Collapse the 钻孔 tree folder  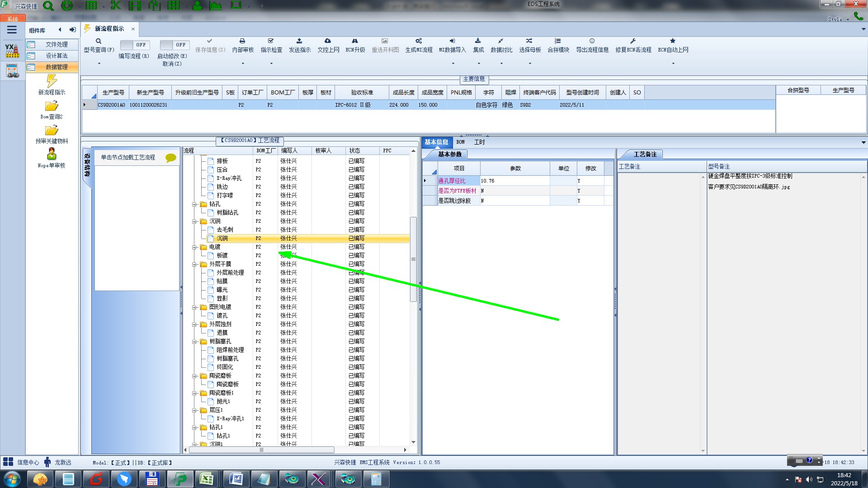194,204
